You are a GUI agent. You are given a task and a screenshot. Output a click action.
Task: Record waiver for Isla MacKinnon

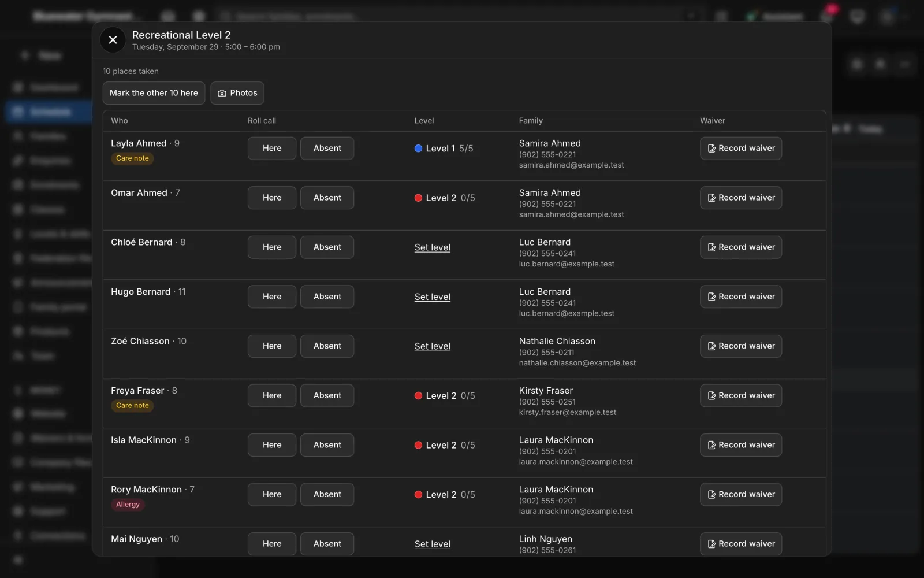click(x=741, y=445)
